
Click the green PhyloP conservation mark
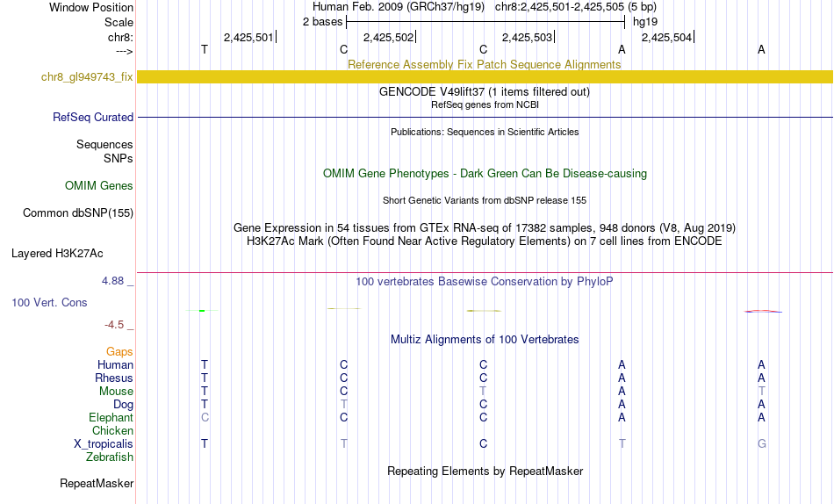pyautogui.click(x=202, y=310)
